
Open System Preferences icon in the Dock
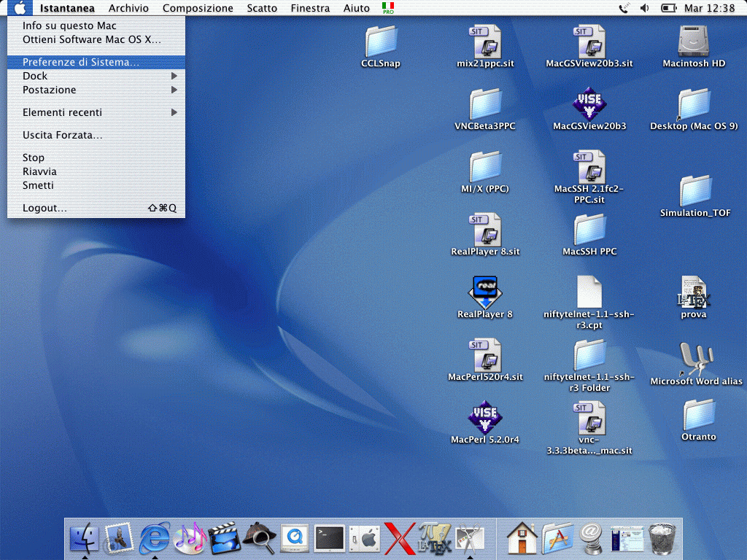pyautogui.click(x=365, y=538)
